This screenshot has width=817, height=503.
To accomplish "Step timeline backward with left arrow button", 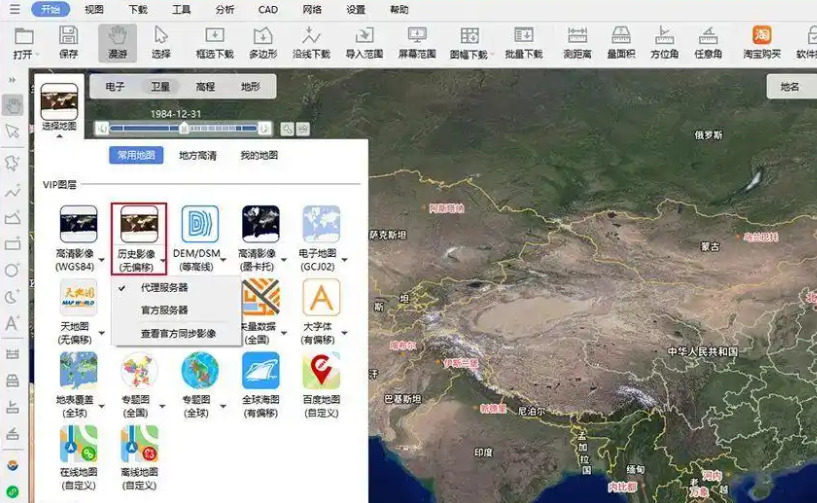I will pyautogui.click(x=102, y=128).
